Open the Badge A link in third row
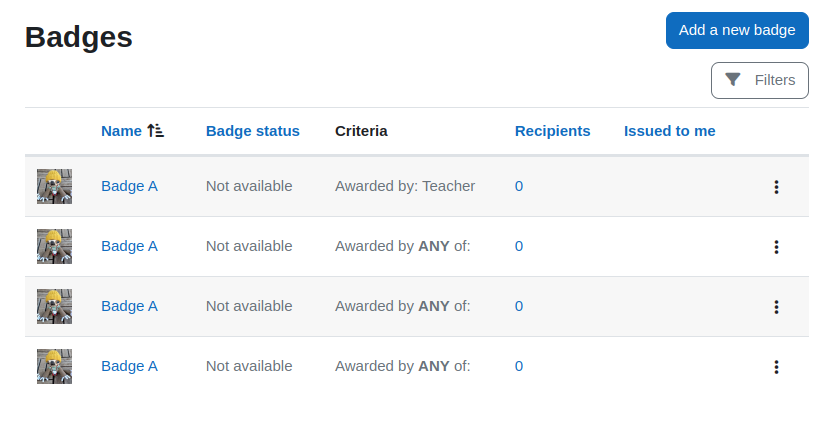 click(x=129, y=306)
